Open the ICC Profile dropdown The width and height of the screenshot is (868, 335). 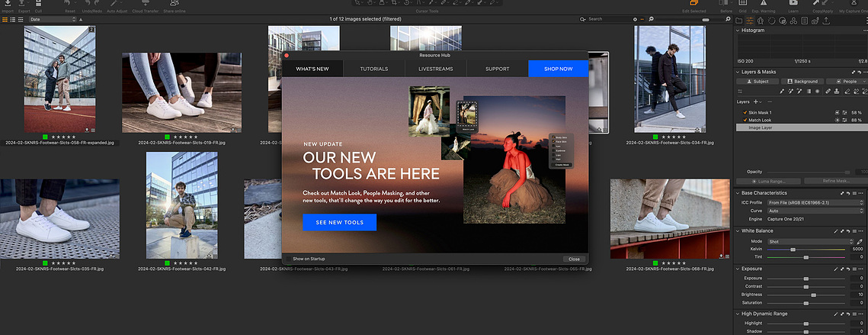coord(815,202)
